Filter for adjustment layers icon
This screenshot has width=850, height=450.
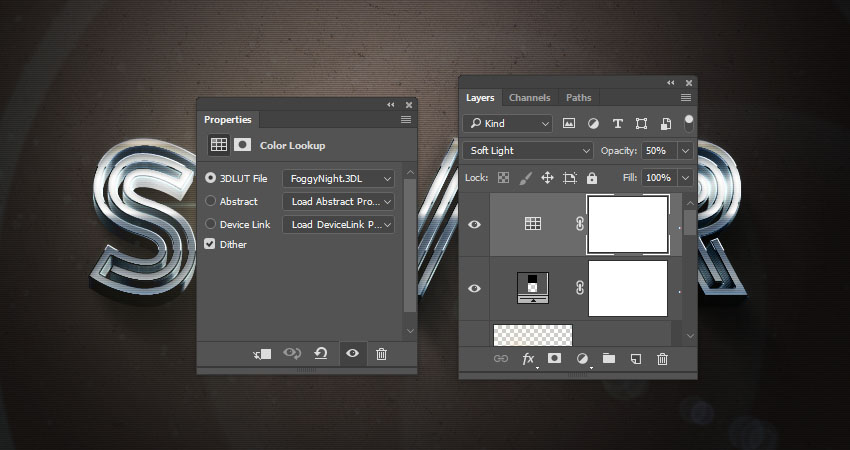[x=593, y=124]
